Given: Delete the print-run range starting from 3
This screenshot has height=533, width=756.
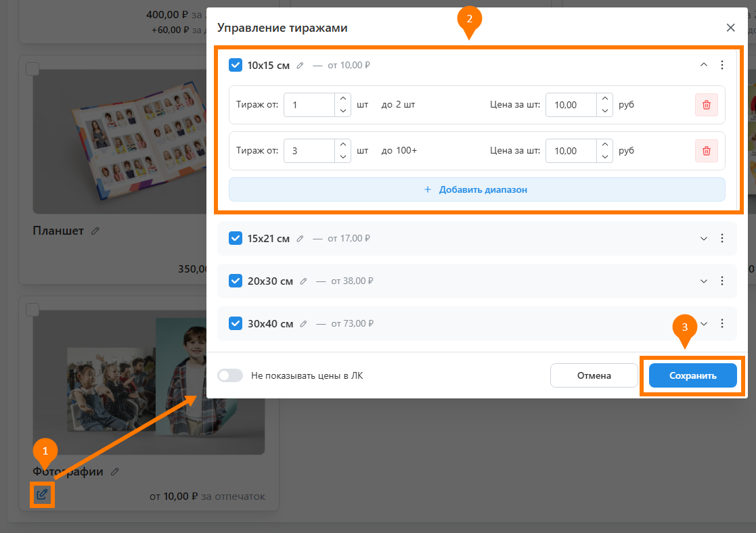Looking at the screenshot, I should click(706, 151).
